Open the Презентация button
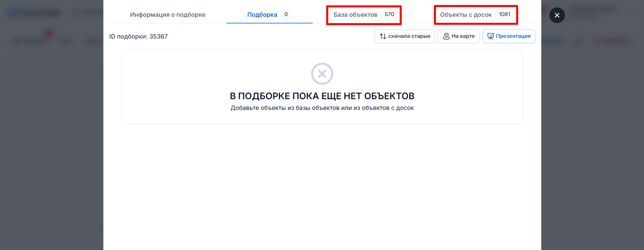 pyautogui.click(x=513, y=36)
